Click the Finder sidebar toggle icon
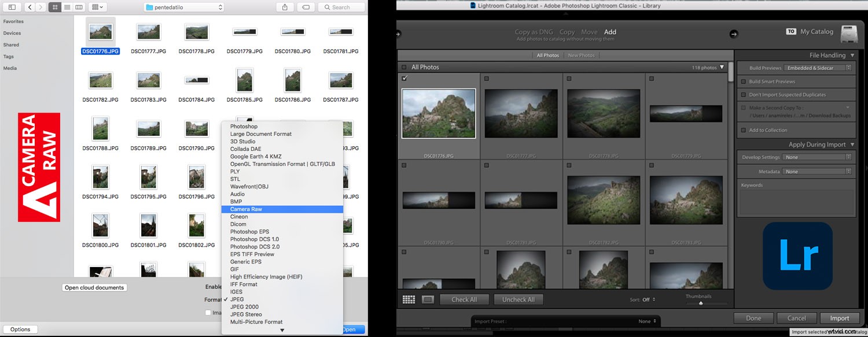Screen dimensions: 868x337 coord(12,7)
